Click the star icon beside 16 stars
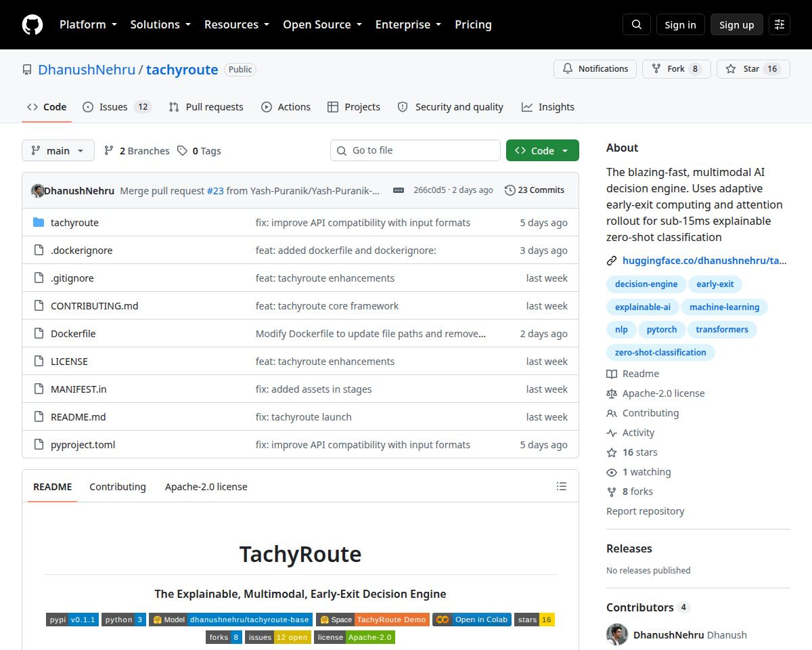The height and width of the screenshot is (650, 812). tap(612, 452)
